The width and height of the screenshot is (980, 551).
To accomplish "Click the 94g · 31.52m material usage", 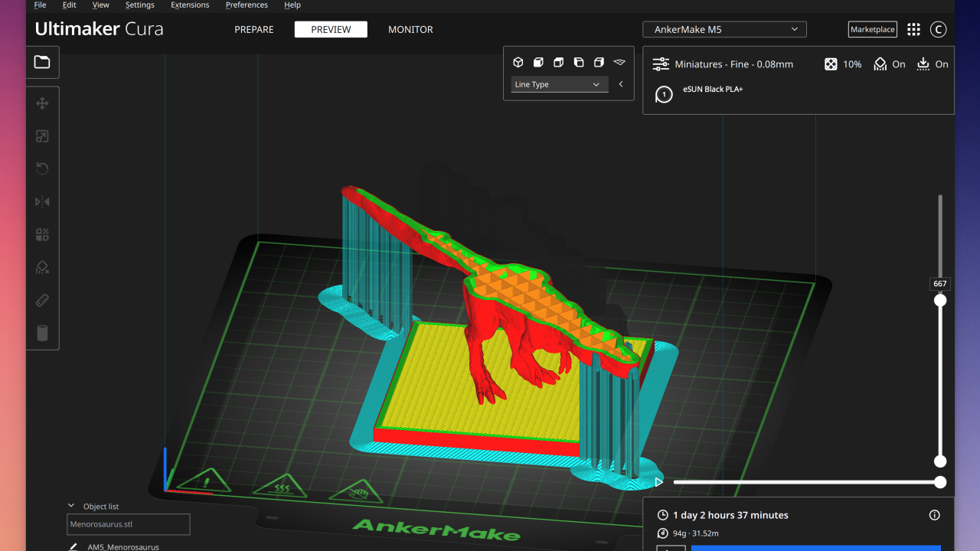I will click(696, 533).
